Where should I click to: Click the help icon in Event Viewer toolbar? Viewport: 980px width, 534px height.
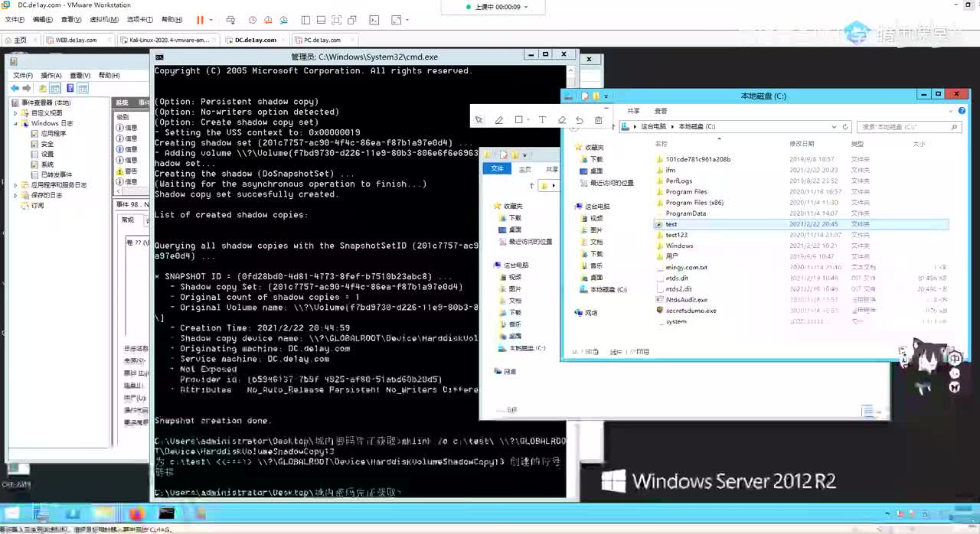click(70, 89)
